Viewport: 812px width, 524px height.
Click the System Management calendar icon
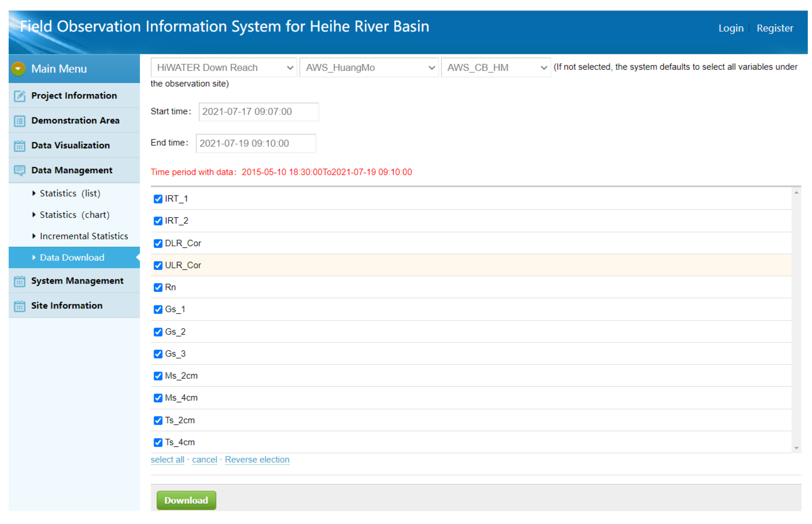coord(19,282)
